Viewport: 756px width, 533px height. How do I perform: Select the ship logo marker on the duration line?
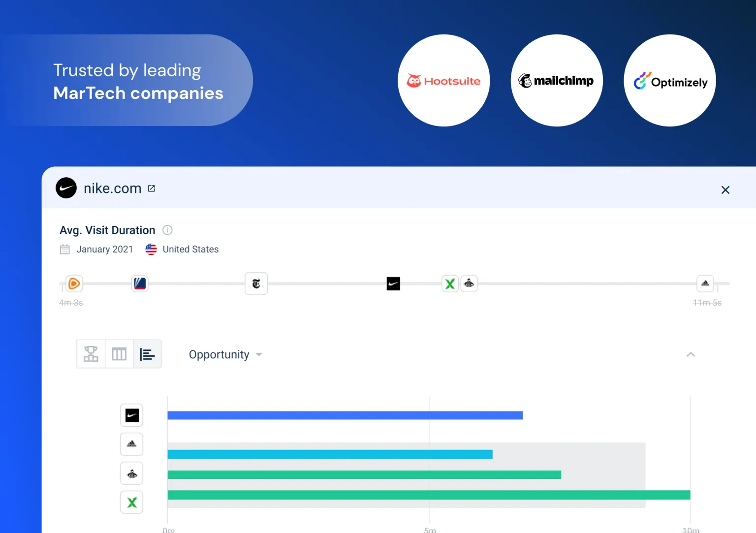pyautogui.click(x=469, y=283)
